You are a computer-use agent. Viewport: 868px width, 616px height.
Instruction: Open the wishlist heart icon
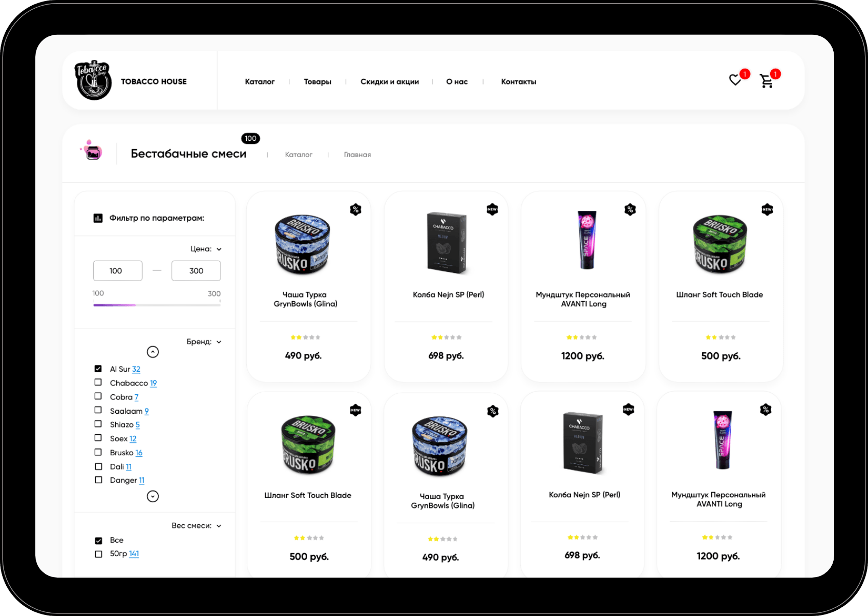(x=735, y=80)
